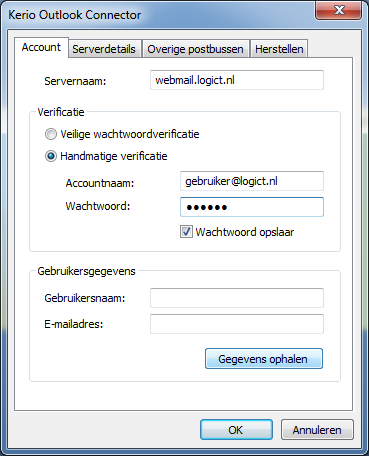Open the Overige postbussen tab

pos(195,49)
